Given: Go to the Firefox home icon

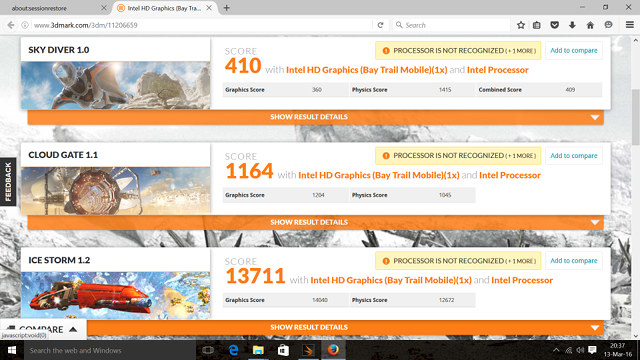Looking at the screenshot, I should pyautogui.click(x=590, y=25).
